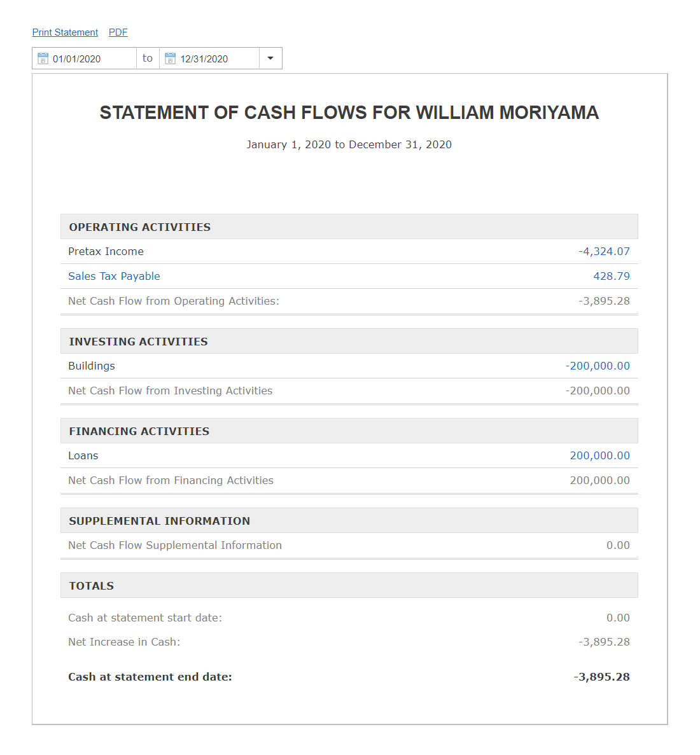Click the Buildings amount -200,000.00 link
Viewport: 700px width, 755px height.
pyautogui.click(x=598, y=366)
